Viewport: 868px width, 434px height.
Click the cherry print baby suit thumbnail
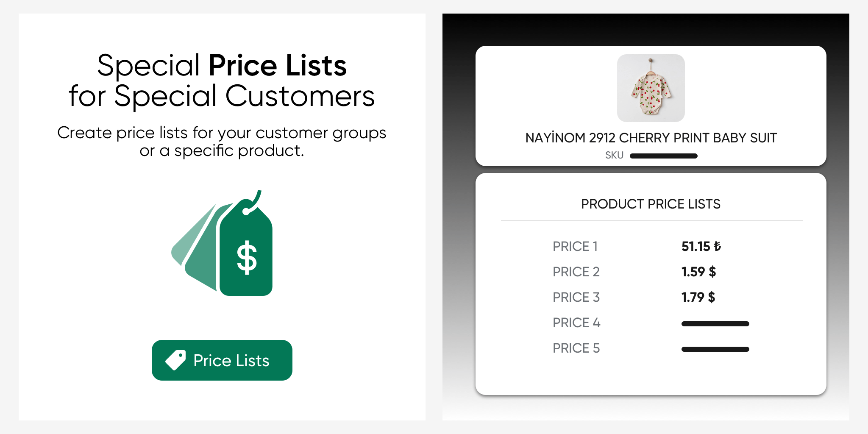[651, 88]
